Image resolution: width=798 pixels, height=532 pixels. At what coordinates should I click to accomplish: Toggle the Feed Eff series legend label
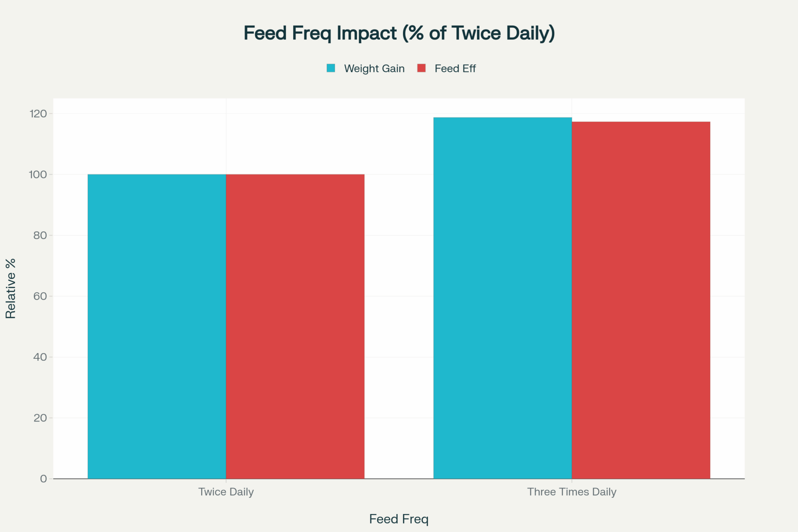point(455,69)
